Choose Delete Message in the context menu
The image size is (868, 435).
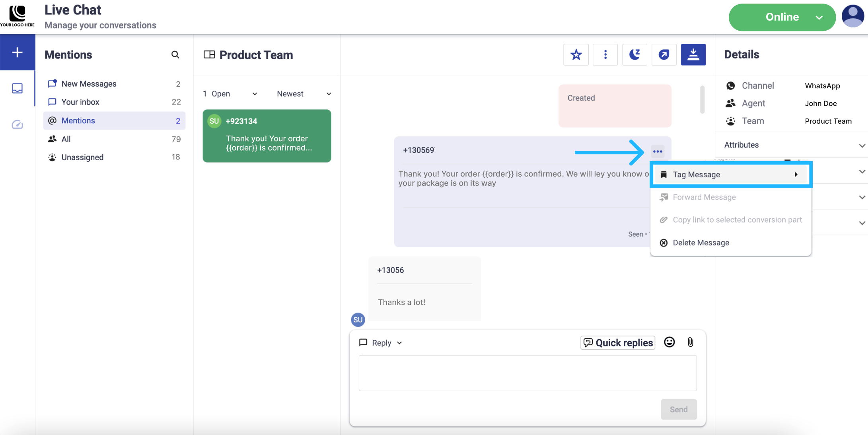point(701,243)
